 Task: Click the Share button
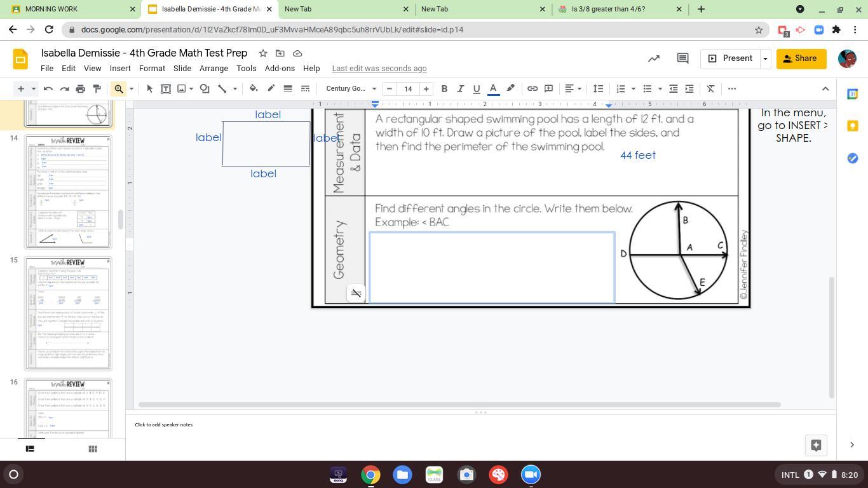pos(801,58)
